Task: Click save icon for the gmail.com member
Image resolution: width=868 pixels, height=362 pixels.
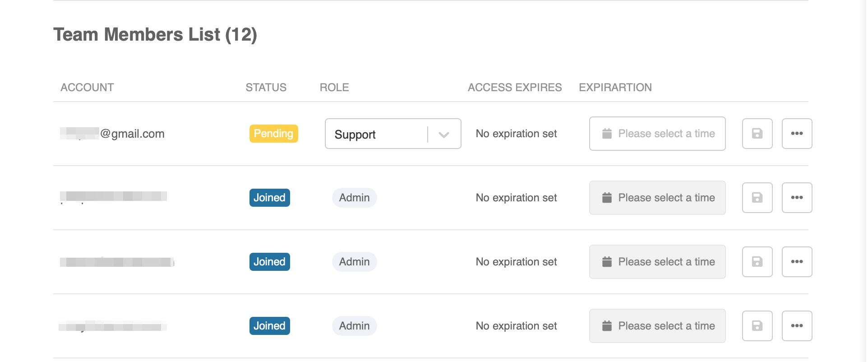Action: (x=757, y=134)
